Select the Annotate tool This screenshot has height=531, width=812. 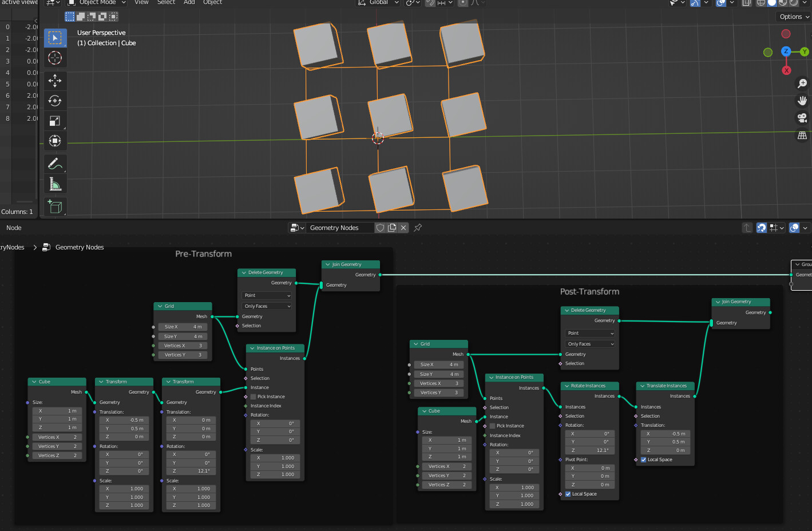[55, 164]
